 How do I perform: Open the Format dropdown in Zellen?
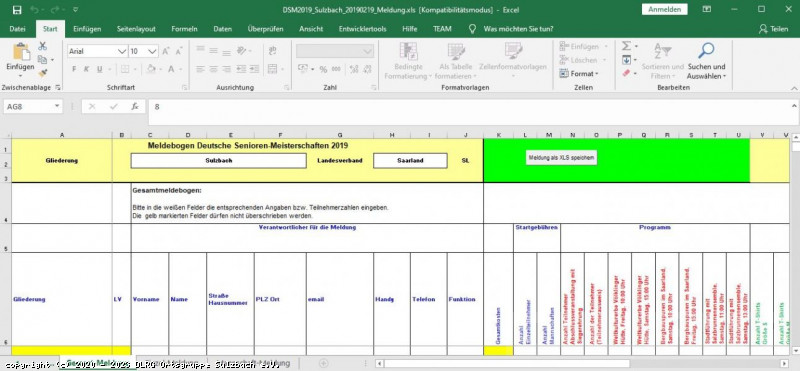click(x=579, y=73)
